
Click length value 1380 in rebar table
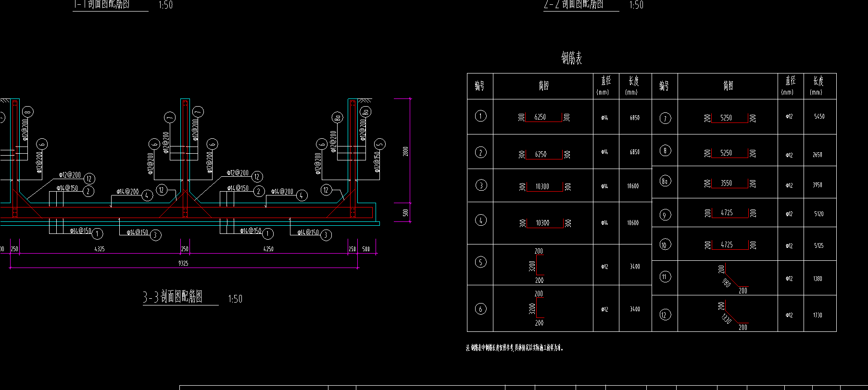(x=818, y=279)
